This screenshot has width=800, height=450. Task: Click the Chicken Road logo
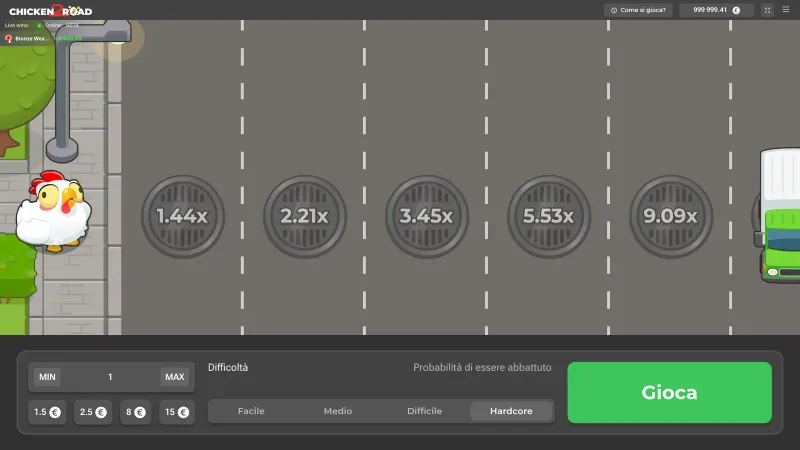click(51, 11)
